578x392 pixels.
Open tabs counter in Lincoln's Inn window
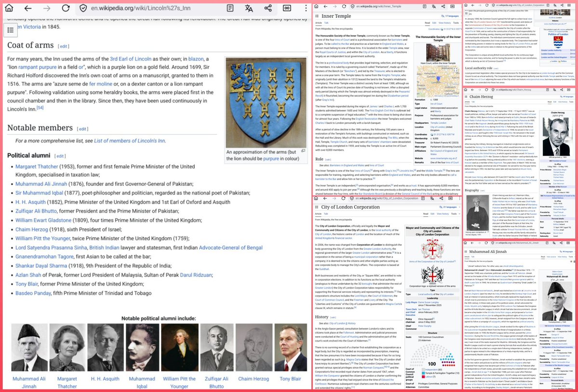tap(287, 8)
